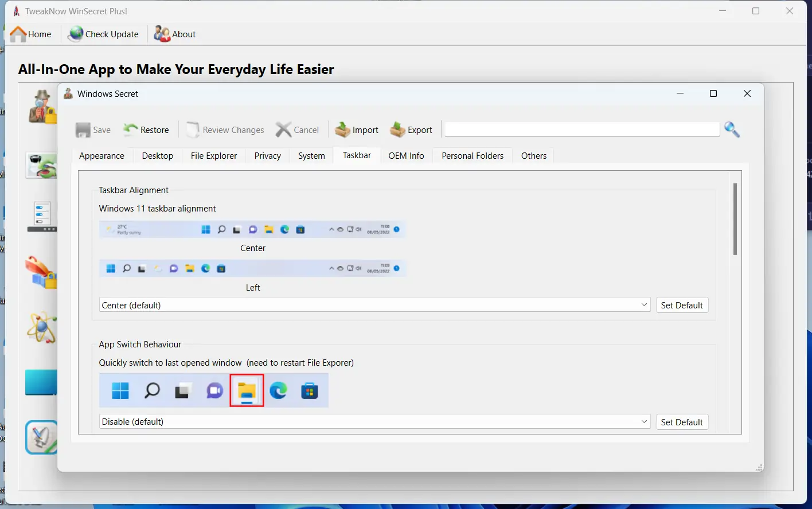812x509 pixels.
Task: Expand the App Switch Disable (default) dropdown
Action: point(375,422)
